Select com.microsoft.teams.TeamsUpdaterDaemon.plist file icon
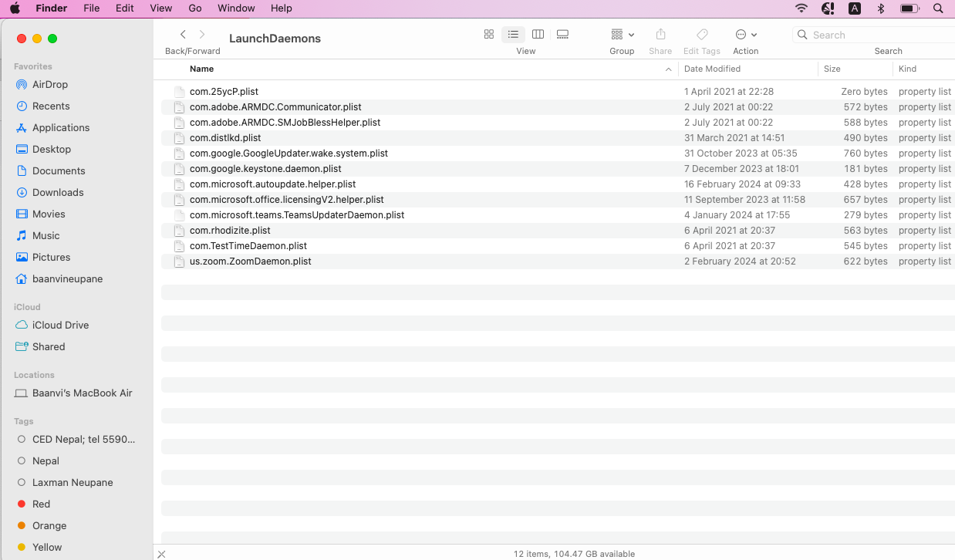The image size is (955, 560). pos(180,215)
